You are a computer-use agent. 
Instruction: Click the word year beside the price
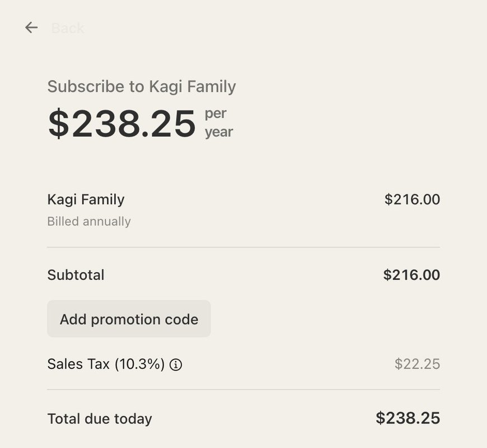[219, 133]
